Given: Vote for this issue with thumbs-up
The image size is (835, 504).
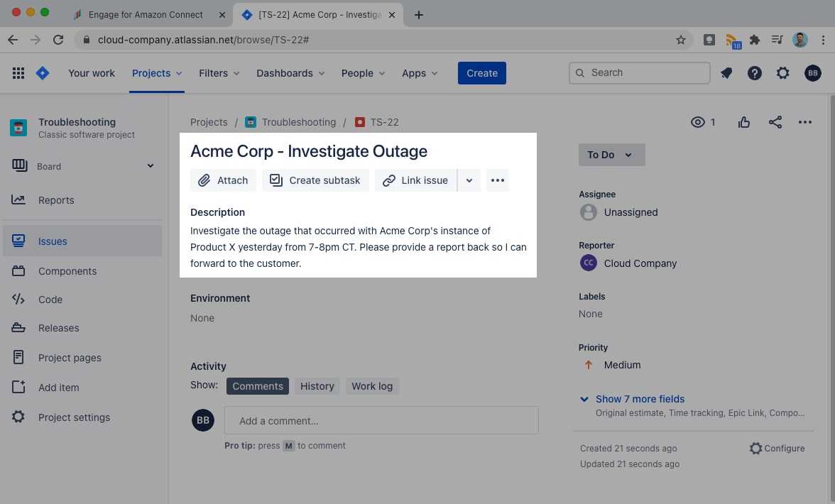Looking at the screenshot, I should click(744, 122).
